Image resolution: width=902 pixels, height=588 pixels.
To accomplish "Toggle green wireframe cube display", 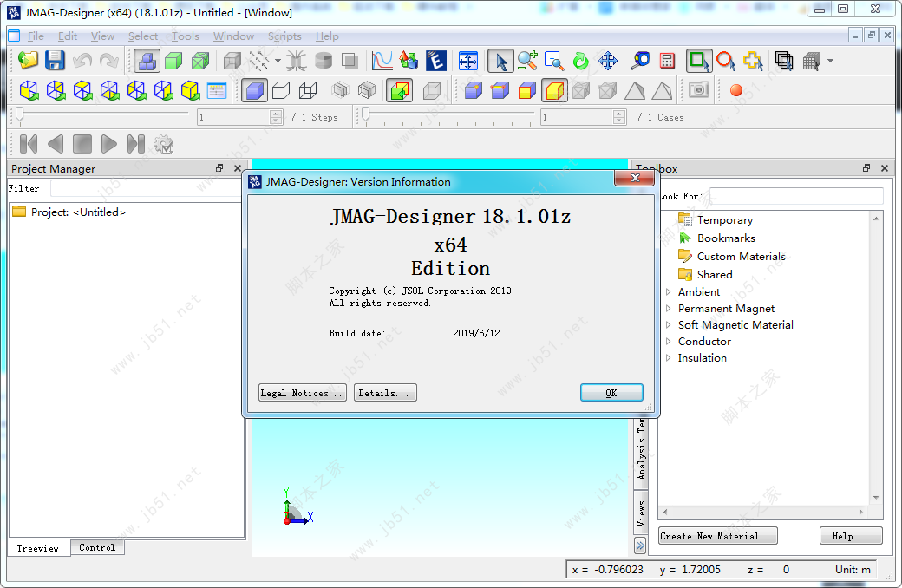I will [x=200, y=61].
